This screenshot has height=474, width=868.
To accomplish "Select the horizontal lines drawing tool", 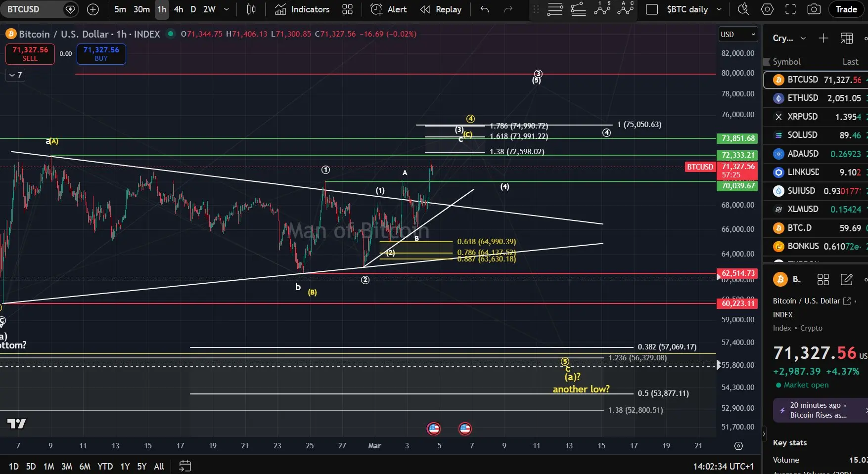I will coord(555,9).
